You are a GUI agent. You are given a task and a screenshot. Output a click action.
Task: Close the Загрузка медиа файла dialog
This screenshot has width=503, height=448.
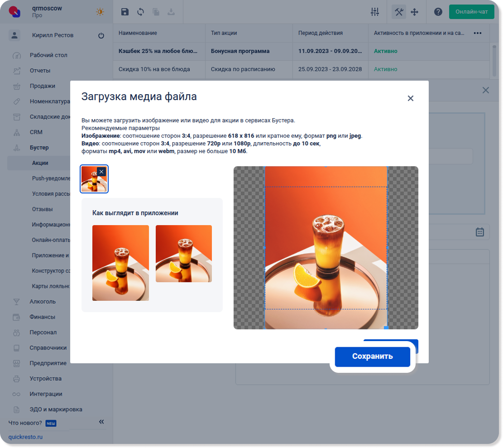click(410, 98)
